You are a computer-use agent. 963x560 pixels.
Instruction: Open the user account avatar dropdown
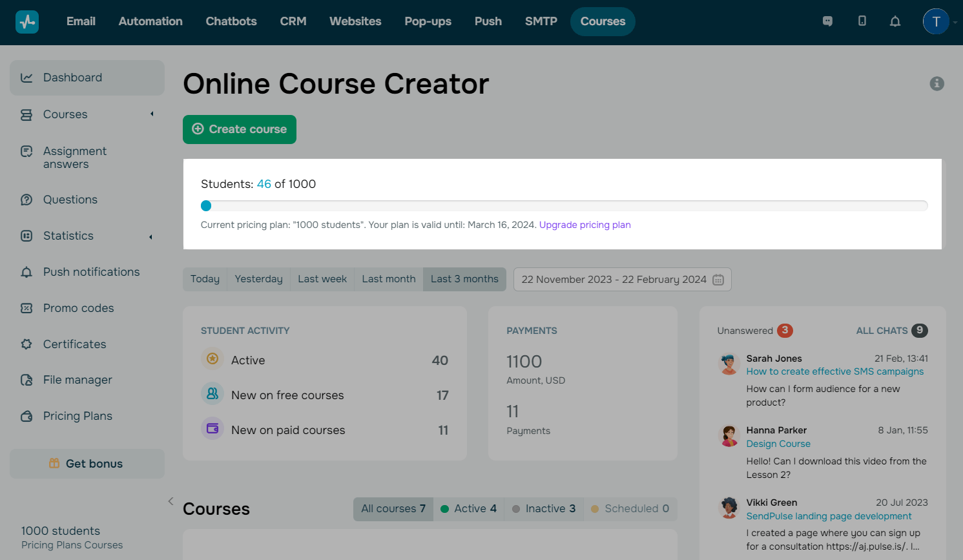pos(936,21)
